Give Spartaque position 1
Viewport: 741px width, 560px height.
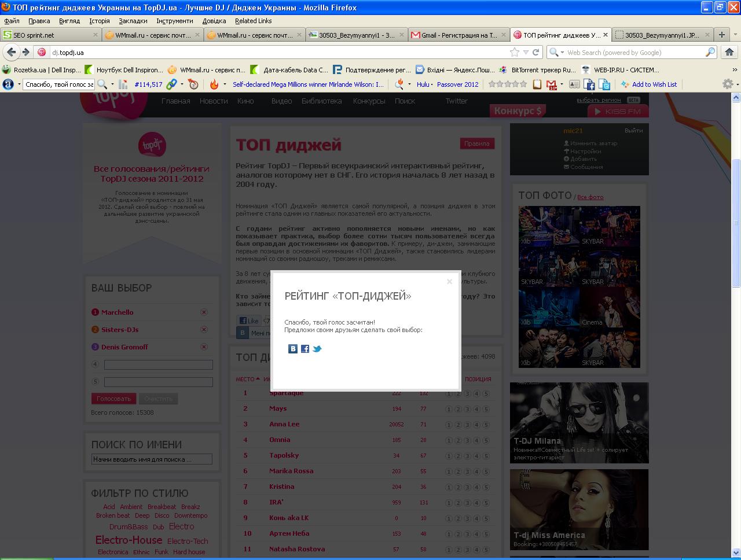click(x=449, y=393)
